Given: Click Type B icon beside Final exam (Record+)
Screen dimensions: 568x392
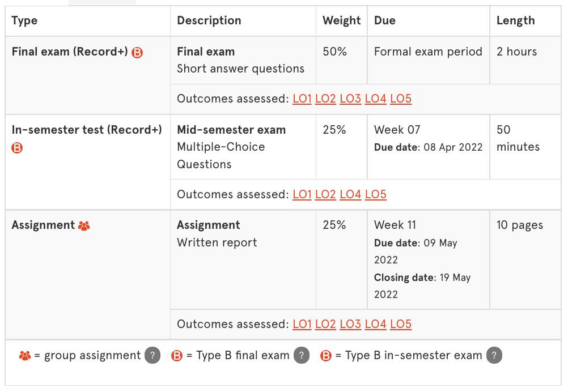Looking at the screenshot, I should tap(137, 53).
